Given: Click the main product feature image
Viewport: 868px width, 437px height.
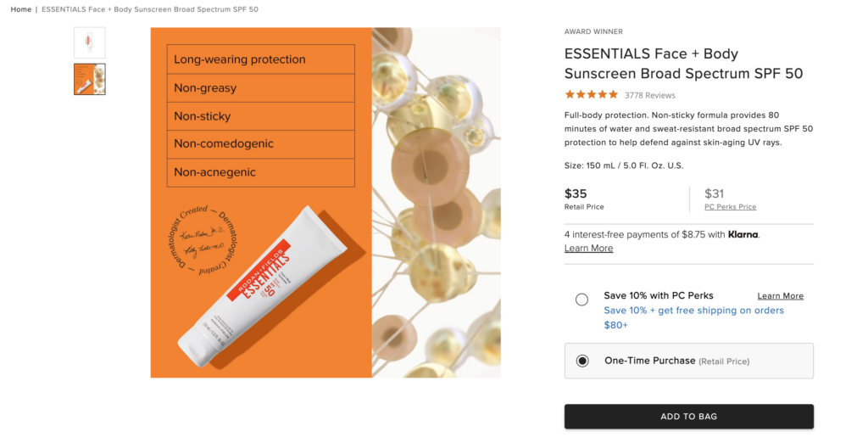Looking at the screenshot, I should coord(325,203).
